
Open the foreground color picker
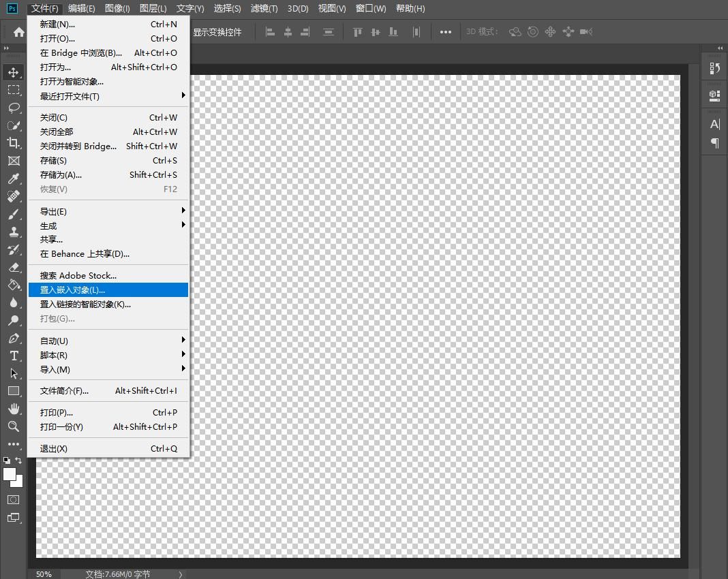pyautogui.click(x=9, y=474)
